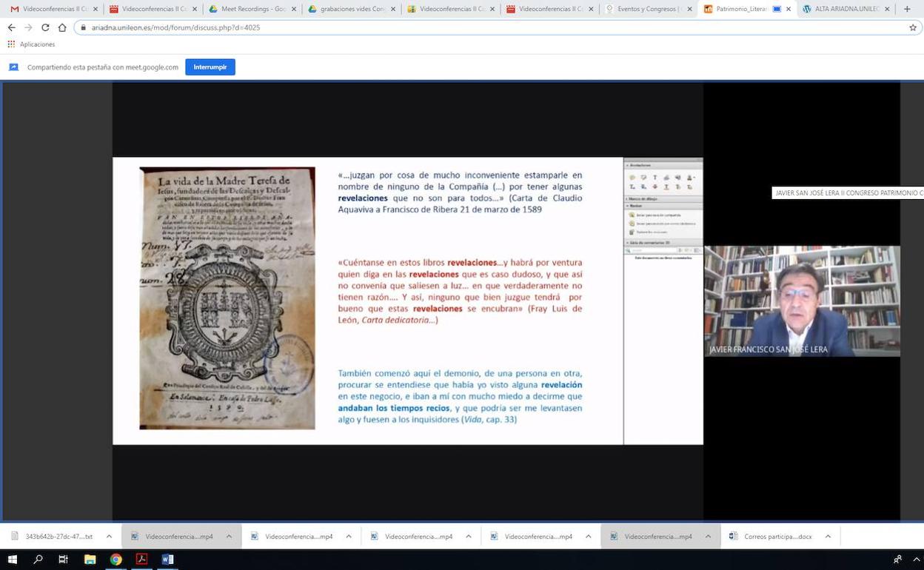Close the Eventos y Congresos tab
The height and width of the screenshot is (570, 924).
click(x=690, y=9)
